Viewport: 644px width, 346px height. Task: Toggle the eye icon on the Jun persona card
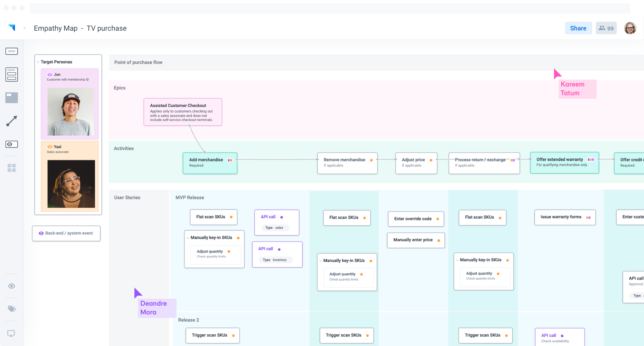point(50,74)
